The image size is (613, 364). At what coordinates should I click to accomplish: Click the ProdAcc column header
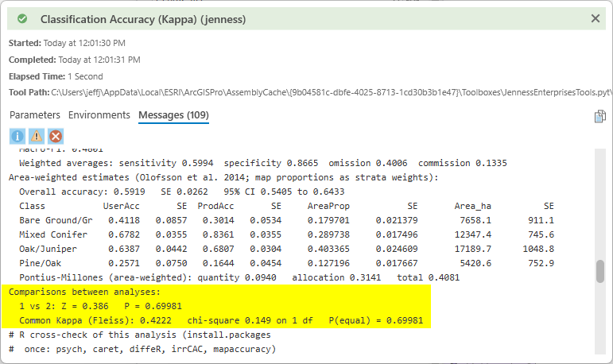pyautogui.click(x=215, y=206)
